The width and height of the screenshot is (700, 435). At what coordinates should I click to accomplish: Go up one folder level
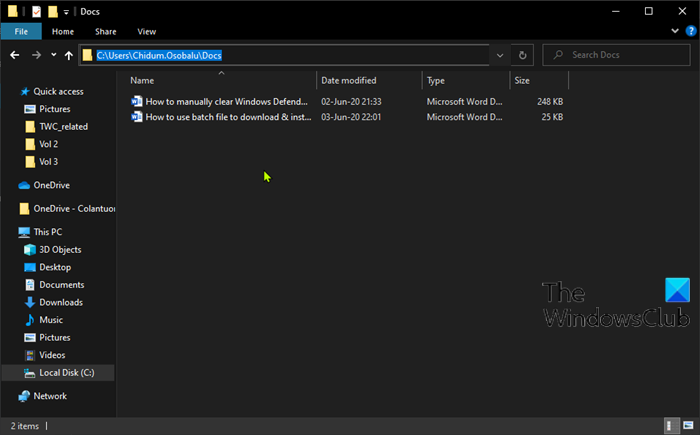click(68, 55)
